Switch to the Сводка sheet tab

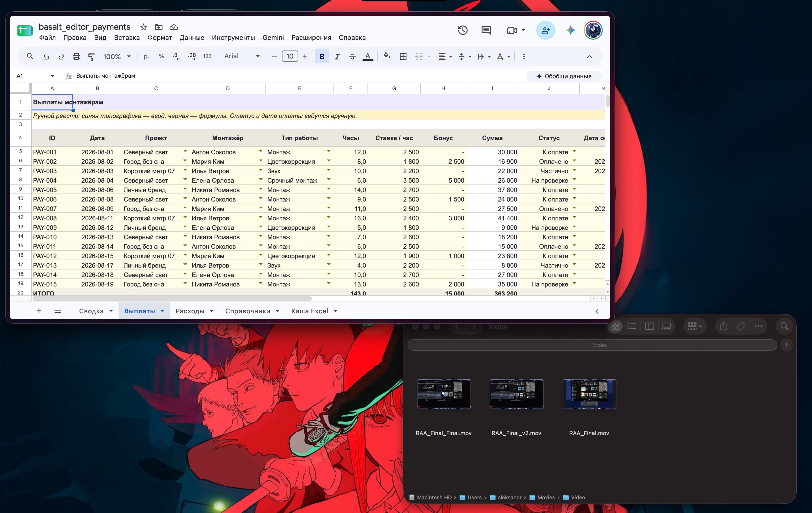[91, 311]
